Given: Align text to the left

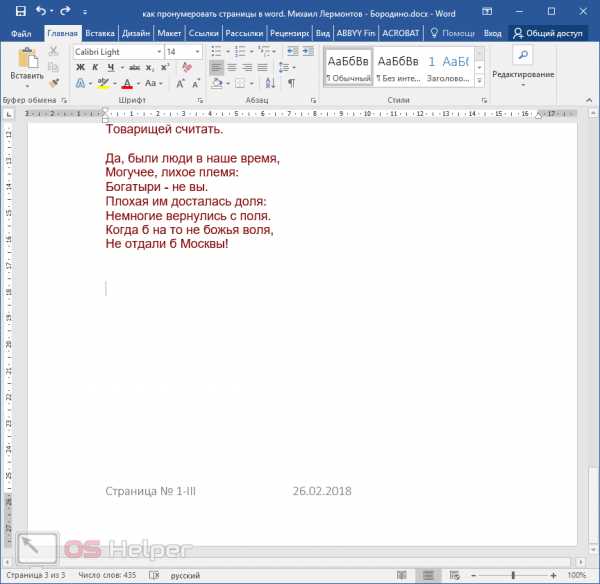Looking at the screenshot, I should 217,68.
